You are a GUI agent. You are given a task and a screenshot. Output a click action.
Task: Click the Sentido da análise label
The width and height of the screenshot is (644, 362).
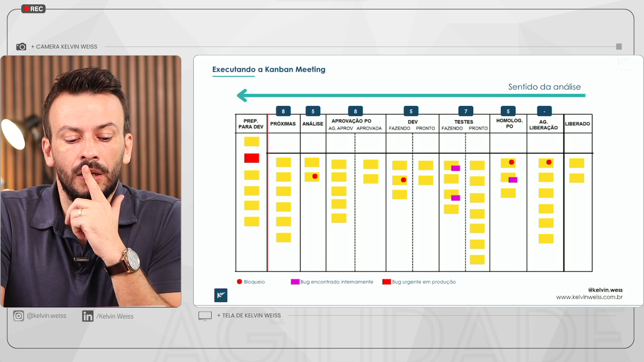click(x=544, y=87)
